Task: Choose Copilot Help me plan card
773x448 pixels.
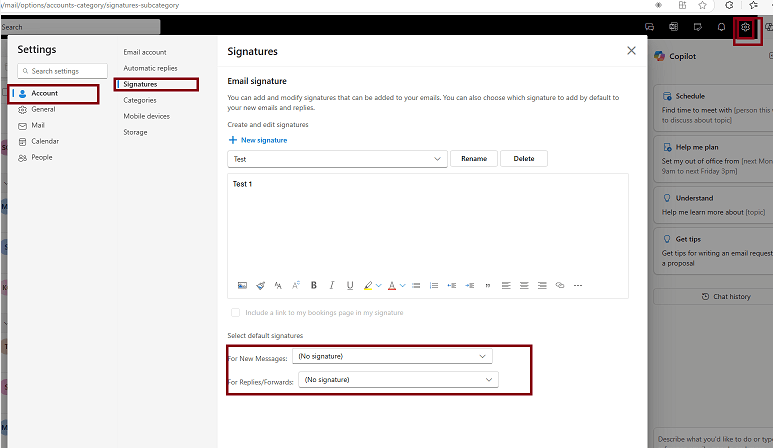Action: (x=713, y=159)
